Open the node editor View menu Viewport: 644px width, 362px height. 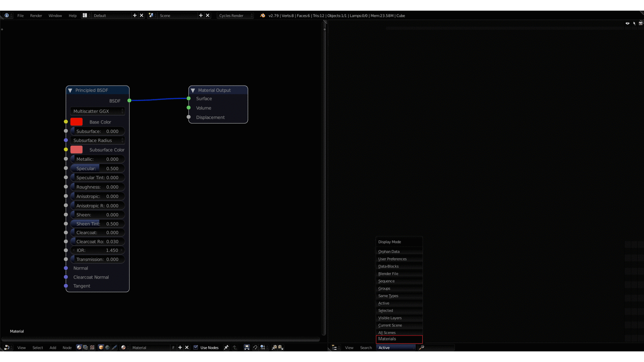coord(22,348)
